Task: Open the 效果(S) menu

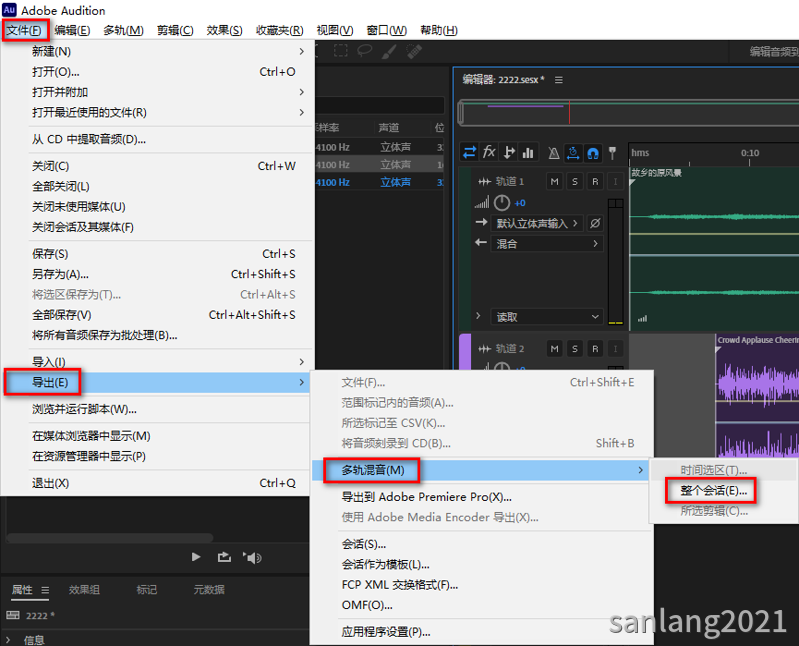Action: pos(224,31)
